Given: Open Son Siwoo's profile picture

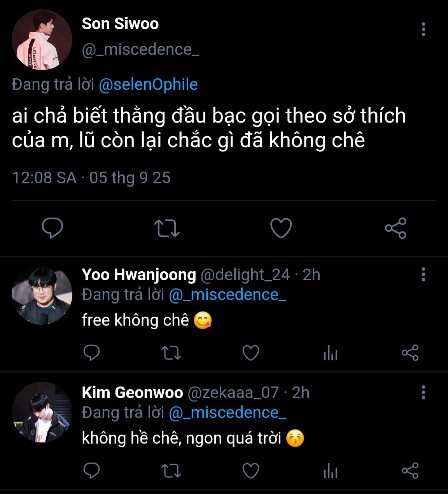Looking at the screenshot, I should (42, 40).
